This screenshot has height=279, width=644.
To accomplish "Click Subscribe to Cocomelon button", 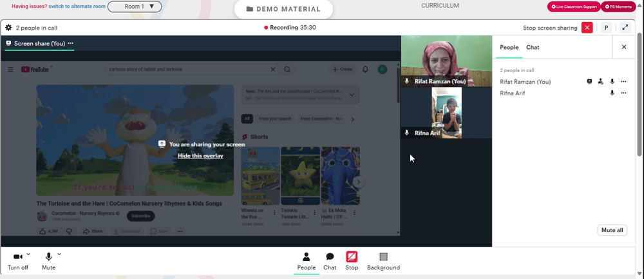I will 140,216.
